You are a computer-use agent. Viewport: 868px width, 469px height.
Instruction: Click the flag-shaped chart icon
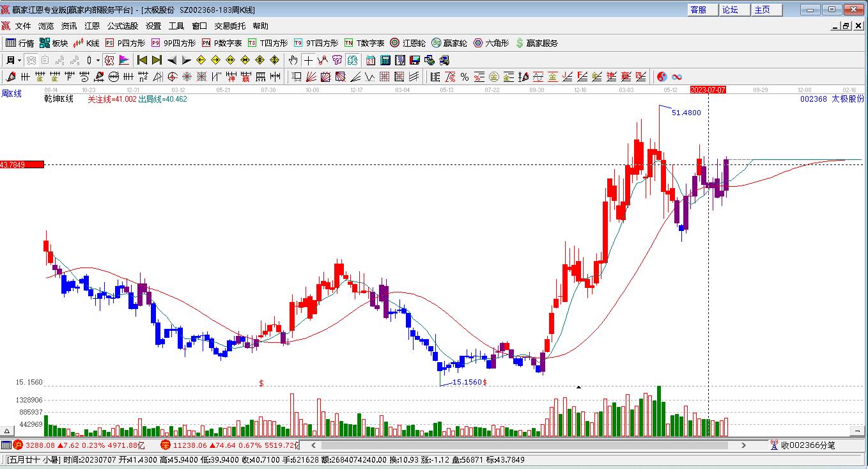pyautogui.click(x=123, y=60)
